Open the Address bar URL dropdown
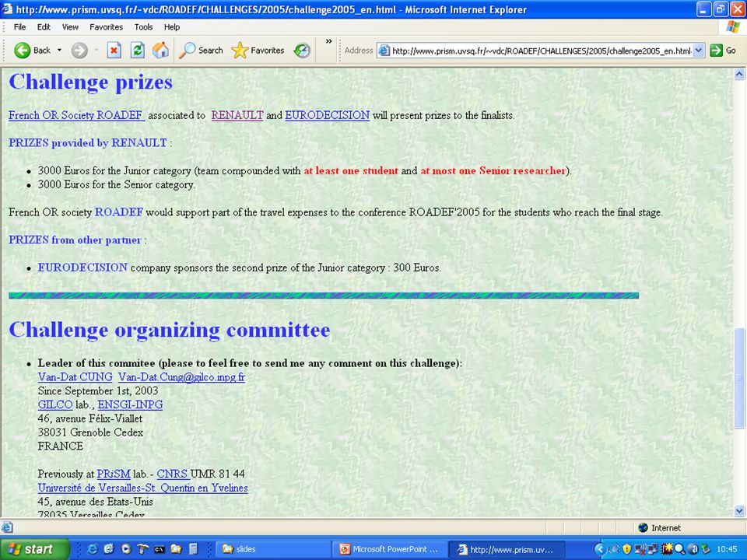This screenshot has height=560, width=747. point(699,50)
